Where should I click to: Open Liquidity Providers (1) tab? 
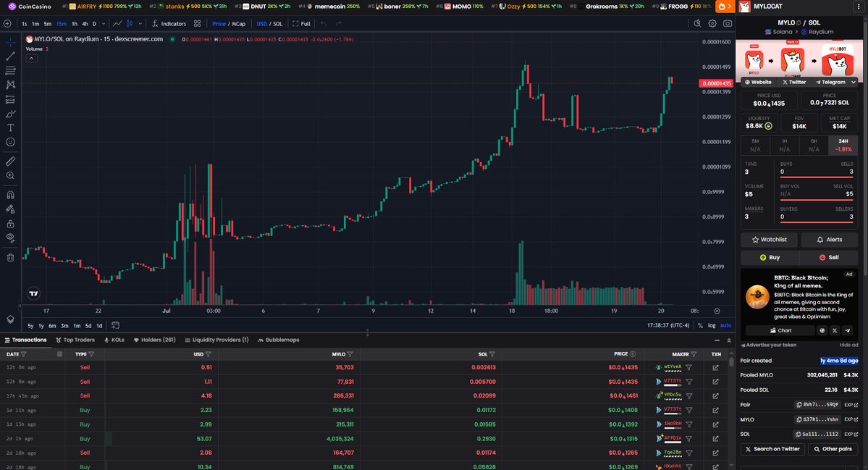216,340
